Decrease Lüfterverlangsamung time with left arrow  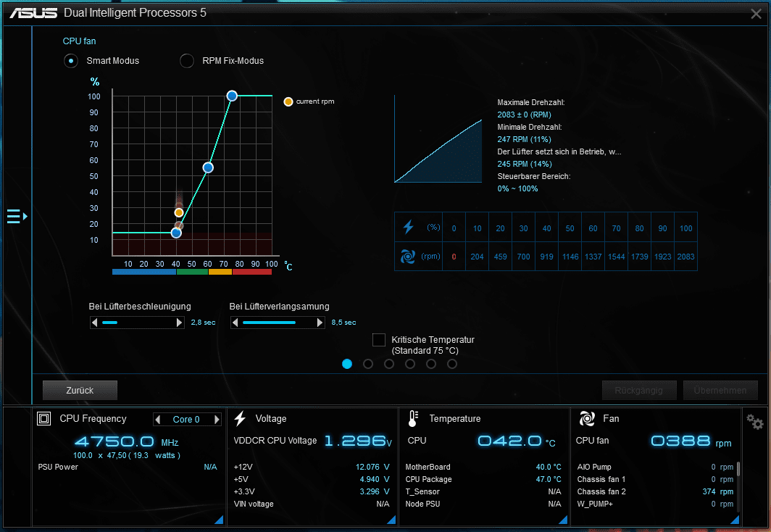coord(236,323)
